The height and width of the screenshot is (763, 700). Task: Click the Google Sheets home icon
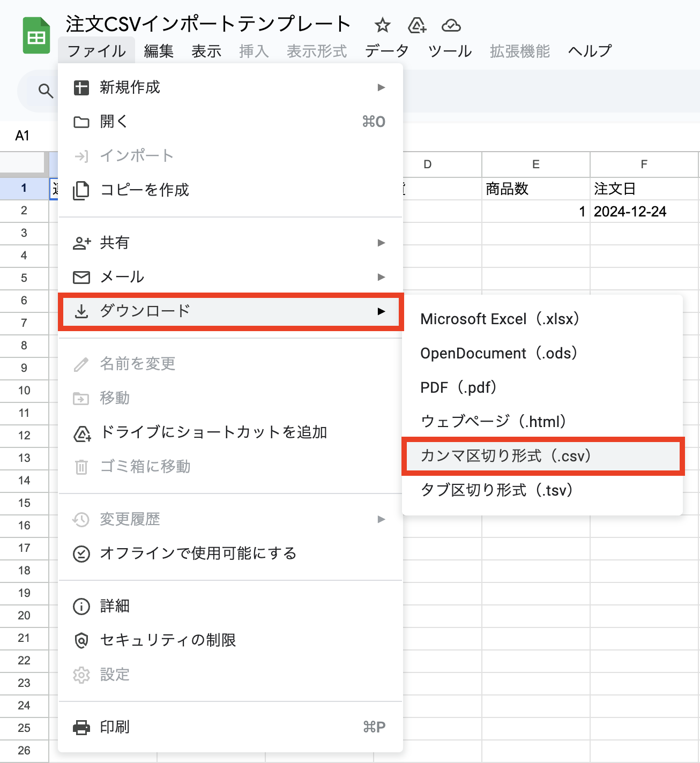click(36, 36)
